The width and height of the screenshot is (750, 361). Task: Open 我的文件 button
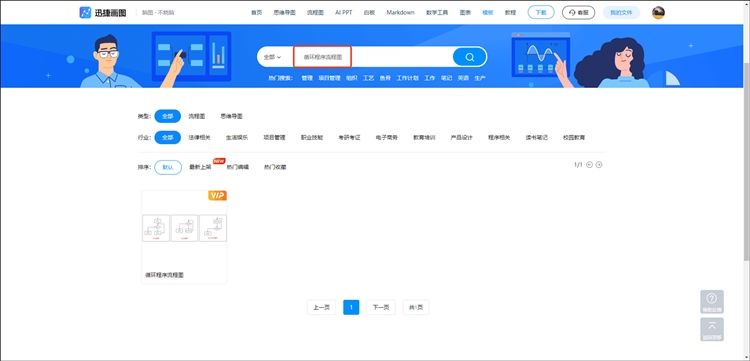coord(621,12)
